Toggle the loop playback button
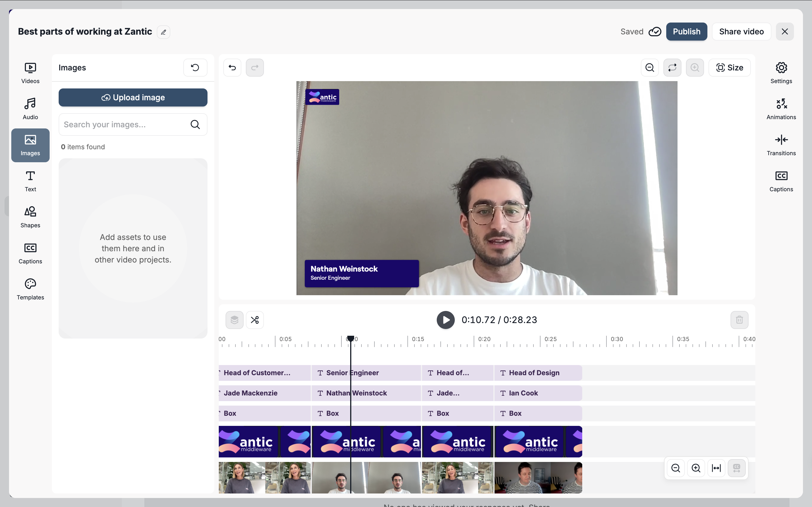 672,68
